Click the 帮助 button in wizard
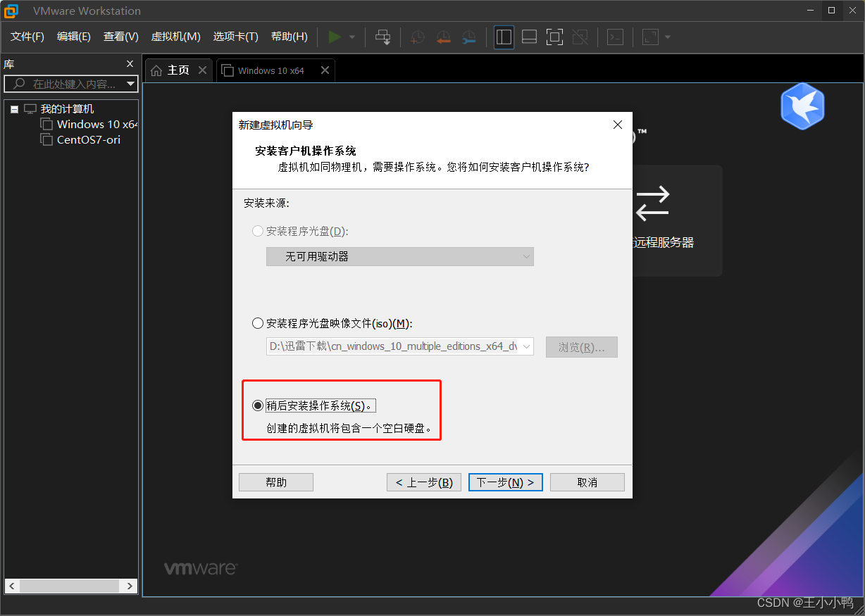Image resolution: width=865 pixels, height=616 pixels. coord(276,482)
